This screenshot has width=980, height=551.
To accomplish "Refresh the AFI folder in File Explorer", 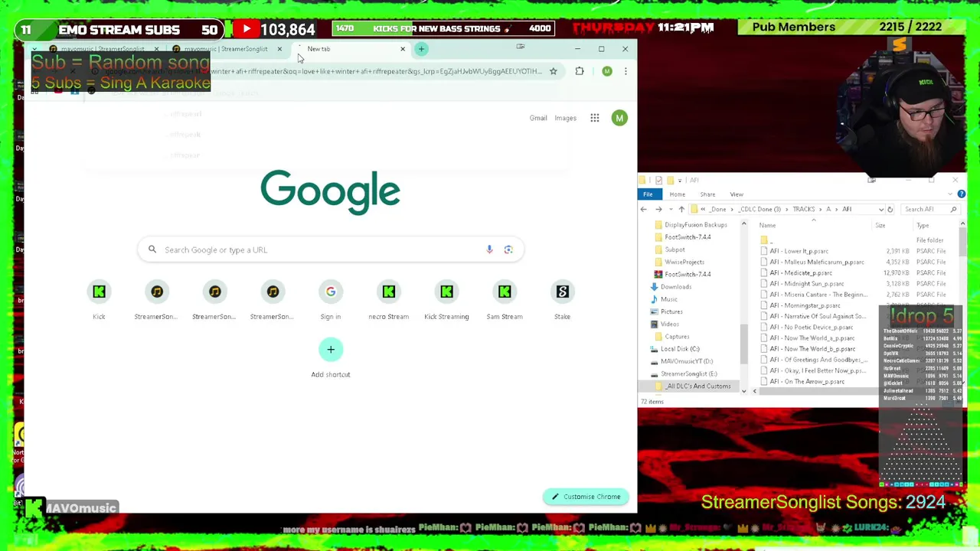I will pyautogui.click(x=890, y=209).
